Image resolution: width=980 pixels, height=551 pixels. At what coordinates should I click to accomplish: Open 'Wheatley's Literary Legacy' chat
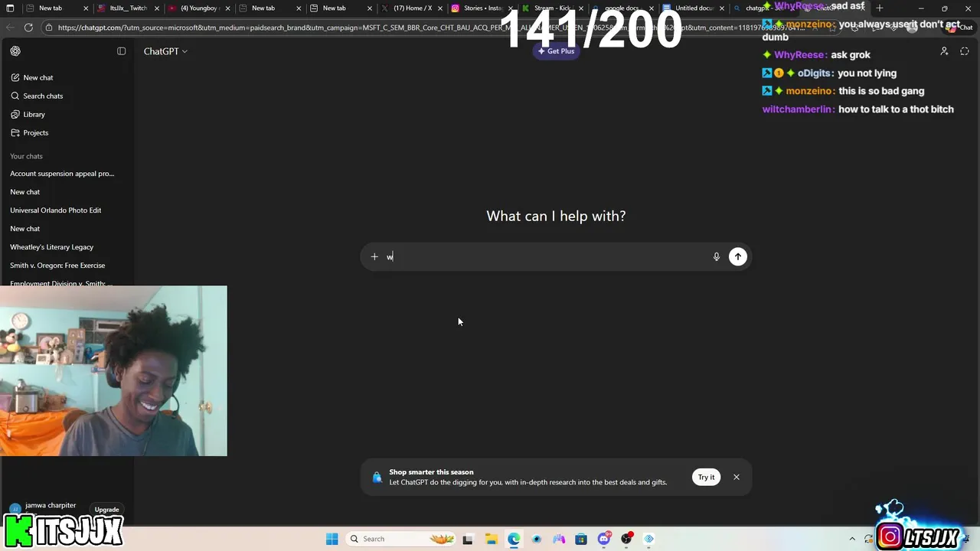[52, 247]
